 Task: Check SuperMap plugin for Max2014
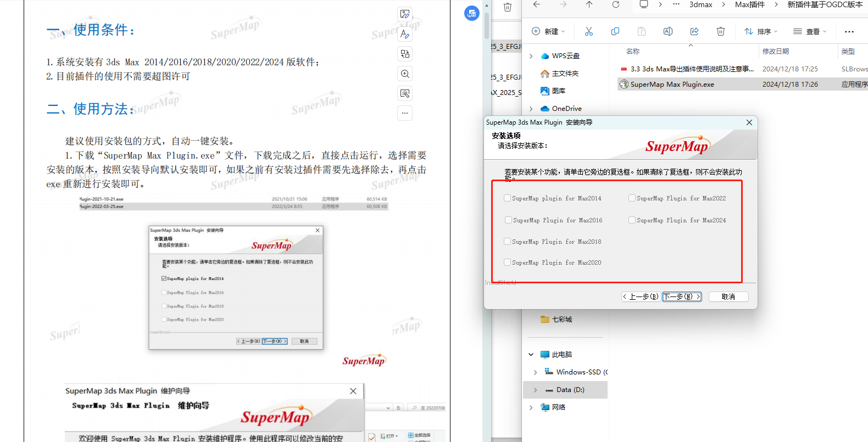[508, 198]
